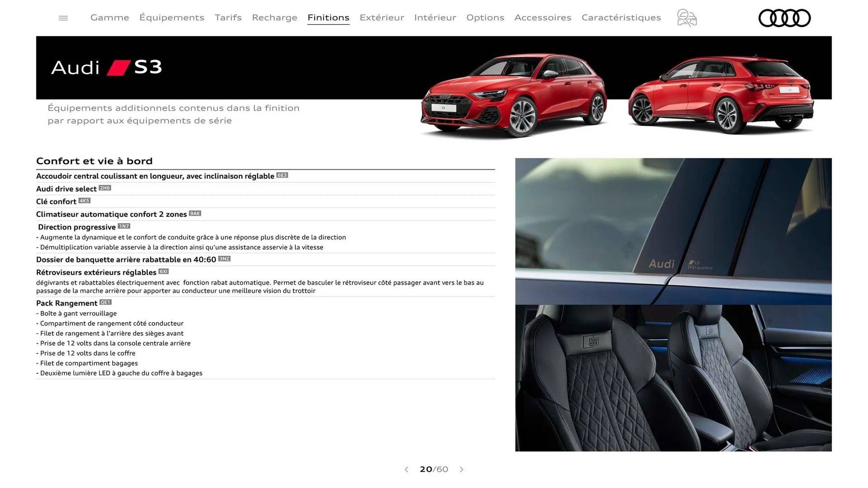868x488 pixels.
Task: Click the 9AK badge beside Climatiseur automatique
Action: [x=195, y=213]
